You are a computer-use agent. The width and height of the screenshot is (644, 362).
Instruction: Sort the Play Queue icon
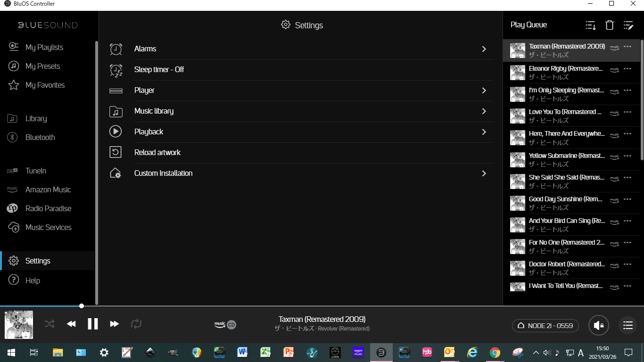591,25
